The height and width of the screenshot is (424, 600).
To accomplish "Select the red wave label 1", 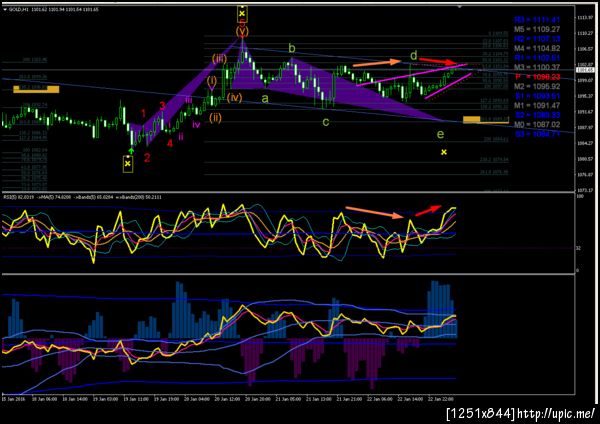I will [143, 113].
